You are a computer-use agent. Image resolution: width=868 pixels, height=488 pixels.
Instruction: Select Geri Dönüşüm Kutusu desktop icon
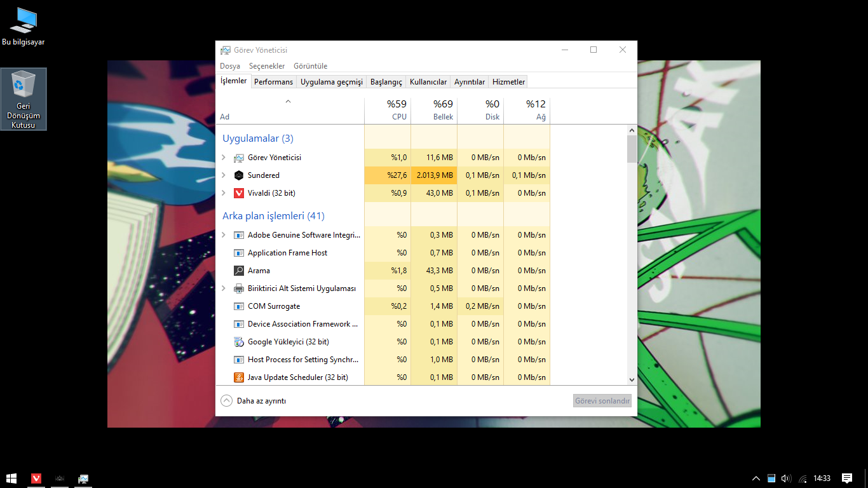point(24,99)
